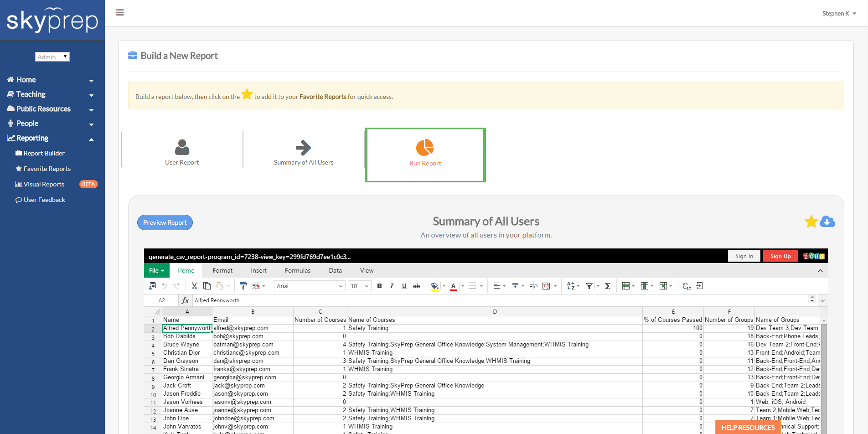Click the Preview Report button
Image resolution: width=868 pixels, height=434 pixels.
tap(165, 222)
